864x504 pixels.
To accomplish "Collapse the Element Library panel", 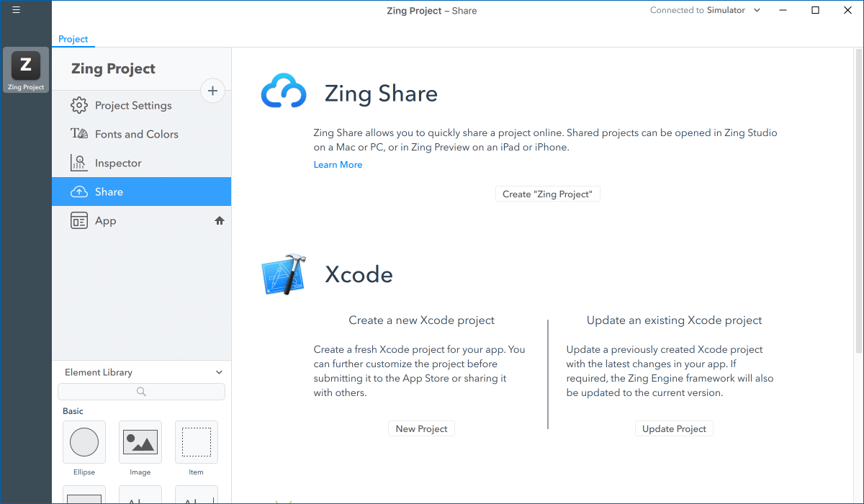I will (219, 372).
